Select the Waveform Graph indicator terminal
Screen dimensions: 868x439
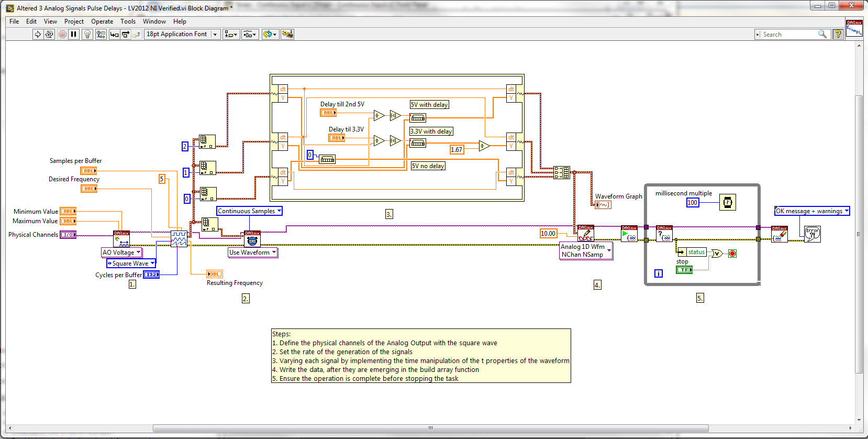[x=603, y=205]
